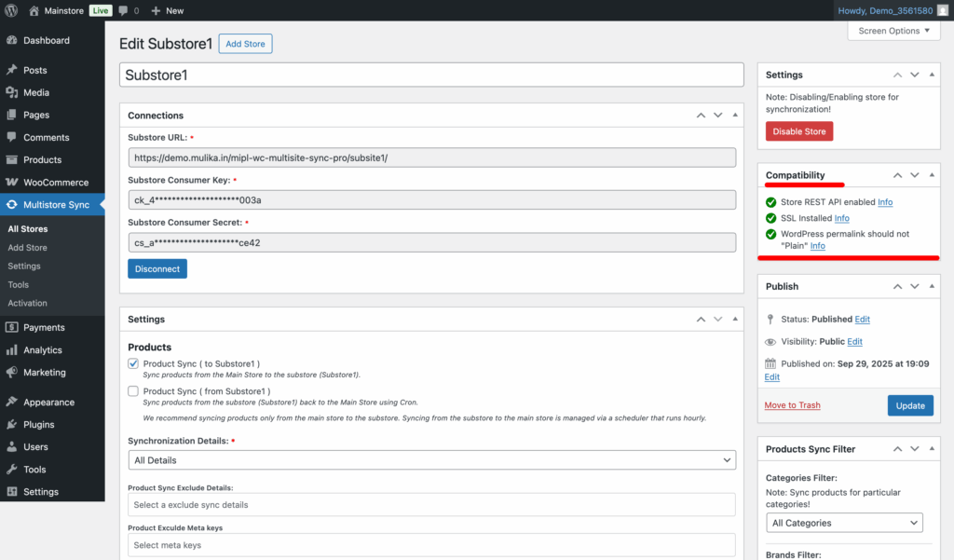Open Marketing via megaphone icon

(x=11, y=373)
